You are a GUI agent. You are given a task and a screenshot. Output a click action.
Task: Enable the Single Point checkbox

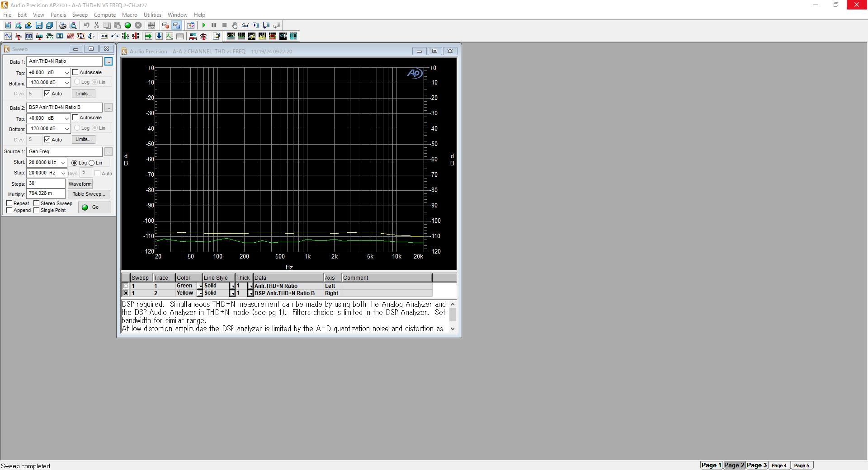click(x=37, y=210)
